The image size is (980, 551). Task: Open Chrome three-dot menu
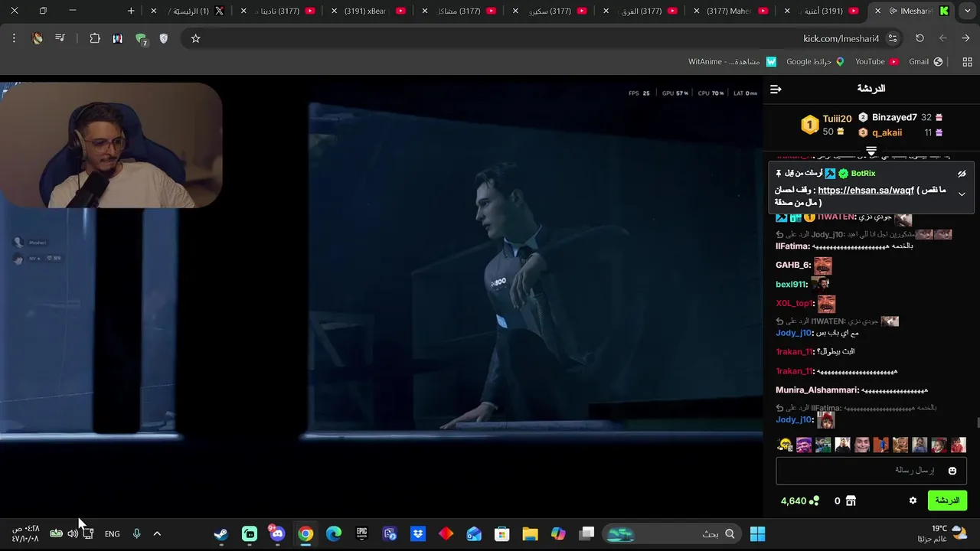point(14,38)
